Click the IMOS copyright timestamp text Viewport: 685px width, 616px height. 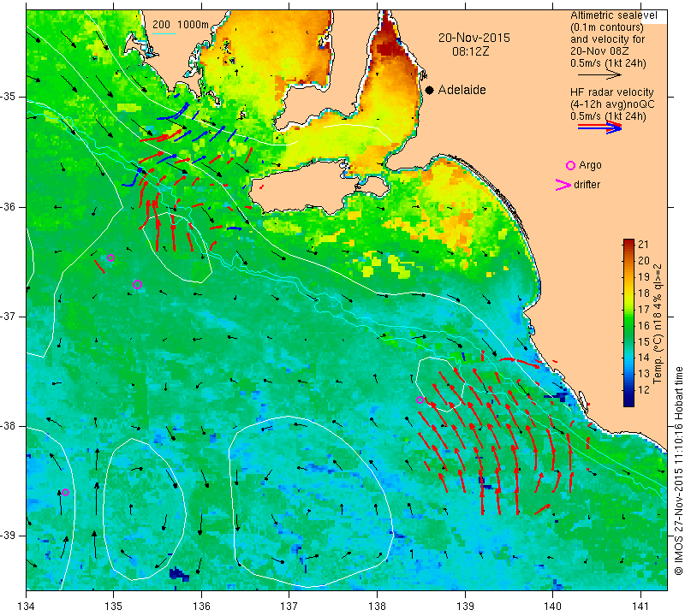(678, 471)
